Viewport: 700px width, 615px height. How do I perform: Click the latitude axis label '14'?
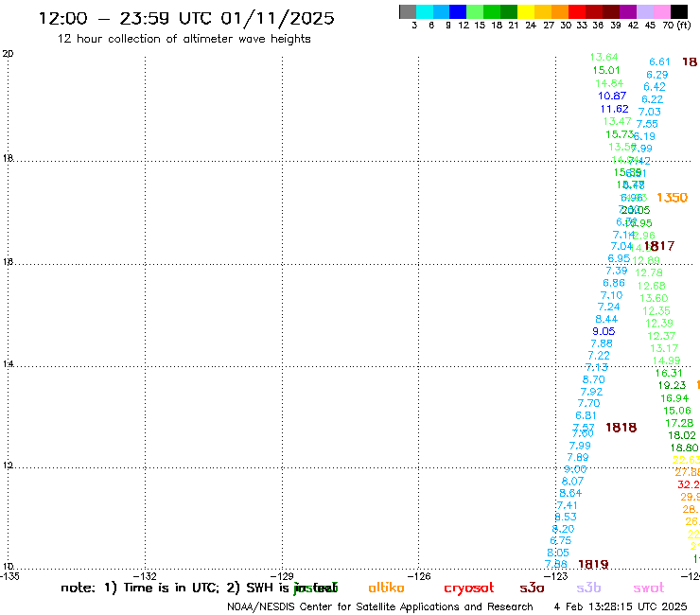tap(8, 364)
